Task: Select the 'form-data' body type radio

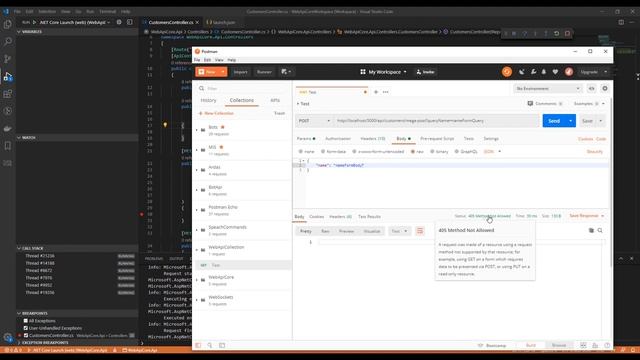Action: click(323, 151)
